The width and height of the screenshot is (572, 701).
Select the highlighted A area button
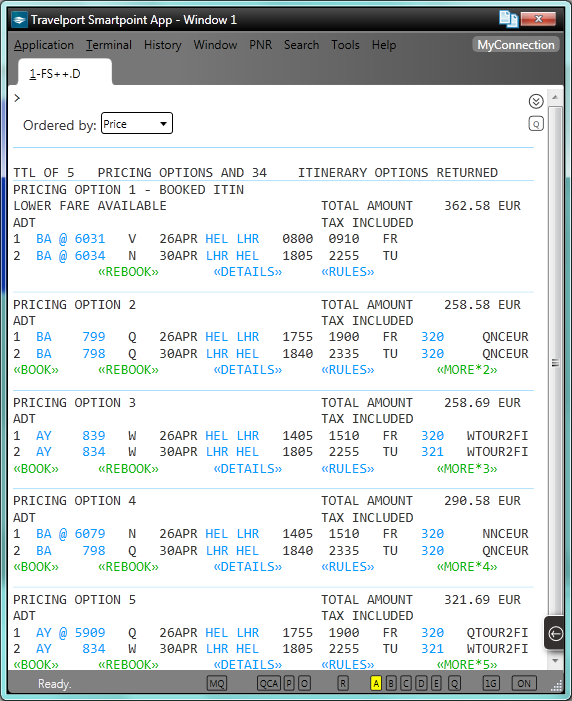(376, 684)
